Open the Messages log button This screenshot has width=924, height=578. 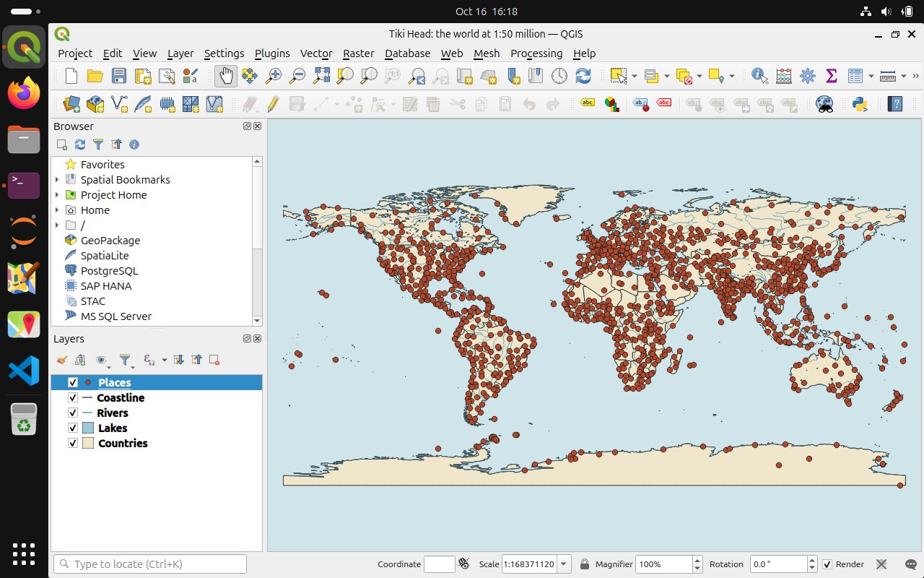pyautogui.click(x=910, y=564)
